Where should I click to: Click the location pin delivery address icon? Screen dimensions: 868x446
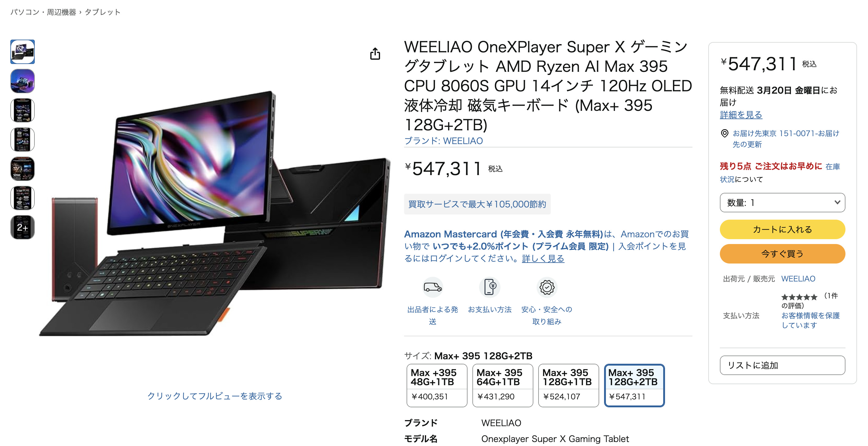[725, 133]
